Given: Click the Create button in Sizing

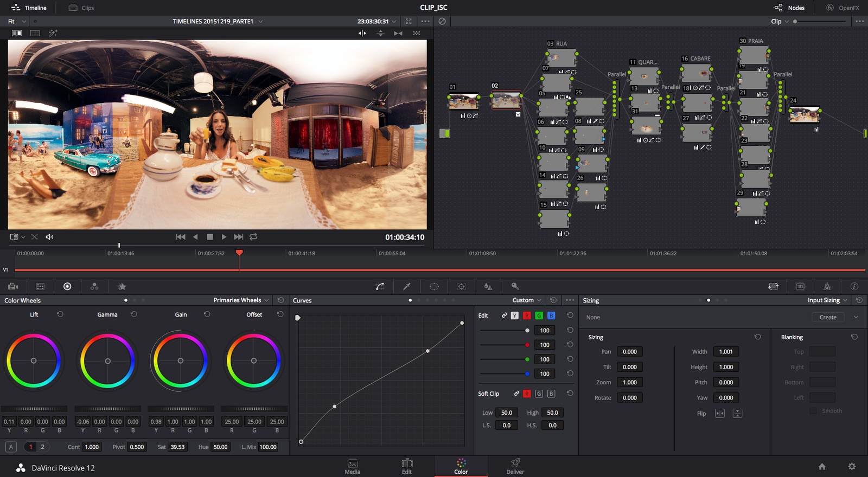Looking at the screenshot, I should [828, 317].
